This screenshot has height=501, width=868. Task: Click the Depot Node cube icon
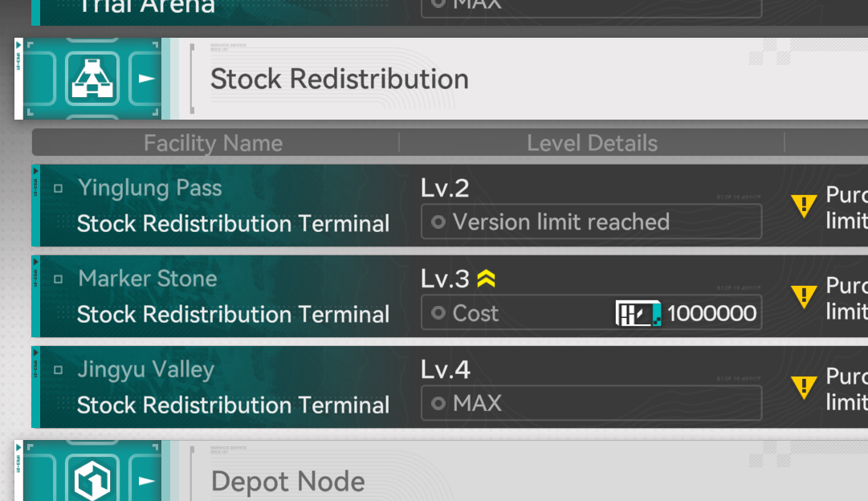pyautogui.click(x=92, y=479)
